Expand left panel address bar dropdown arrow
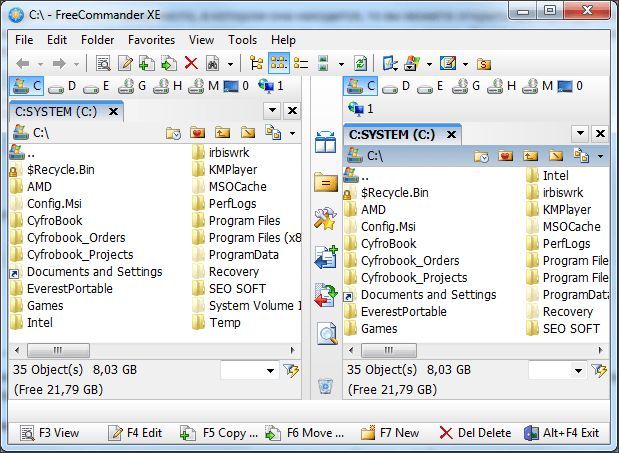619x453 pixels. 292,133
